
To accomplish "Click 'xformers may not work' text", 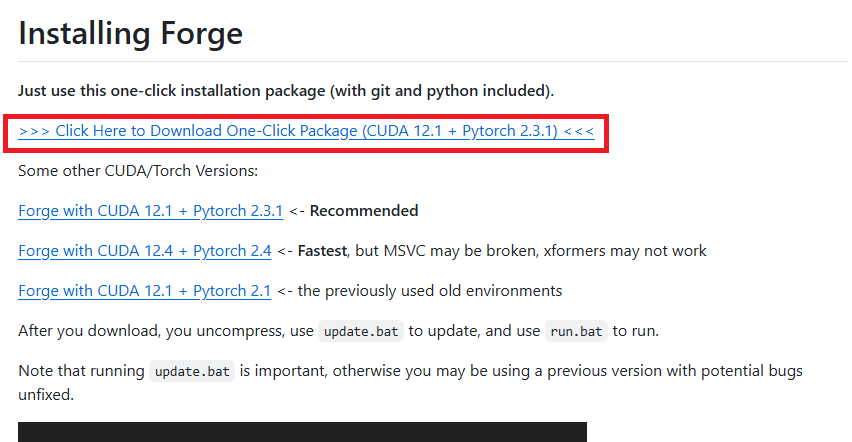I will (625, 251).
